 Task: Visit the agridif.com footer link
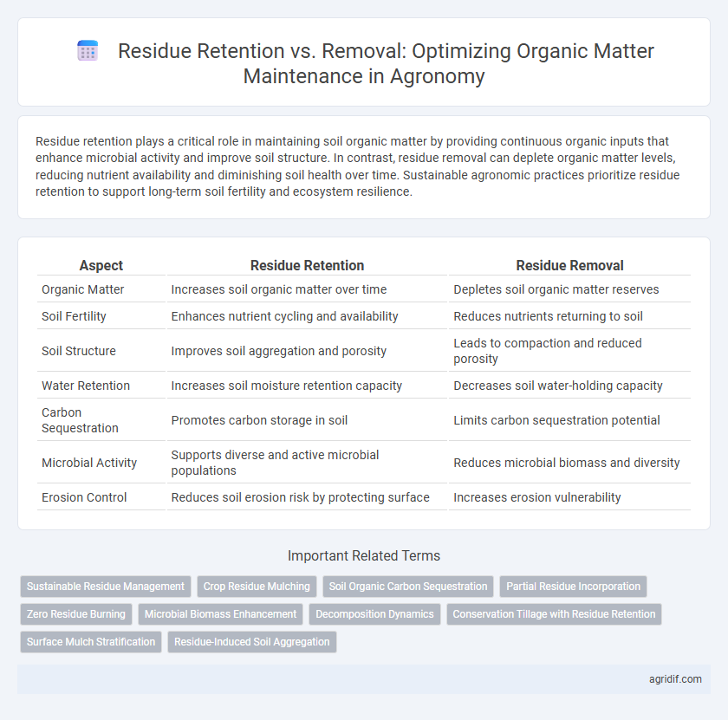tap(675, 679)
